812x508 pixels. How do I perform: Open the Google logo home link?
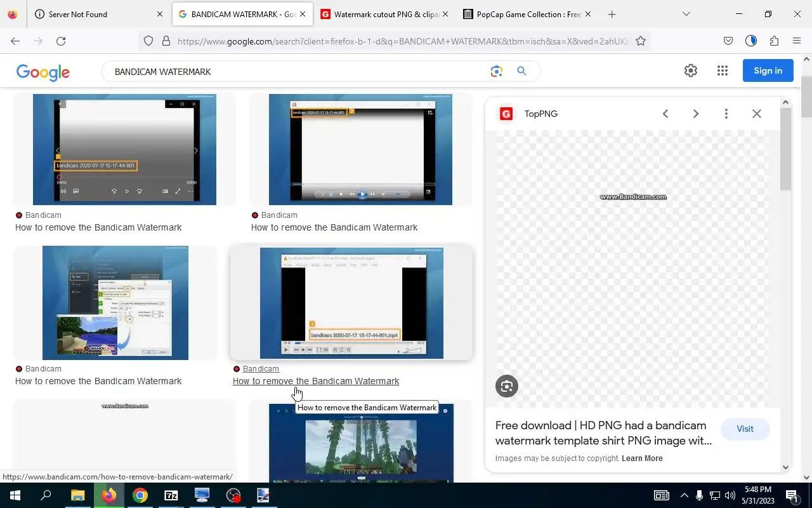coord(43,72)
